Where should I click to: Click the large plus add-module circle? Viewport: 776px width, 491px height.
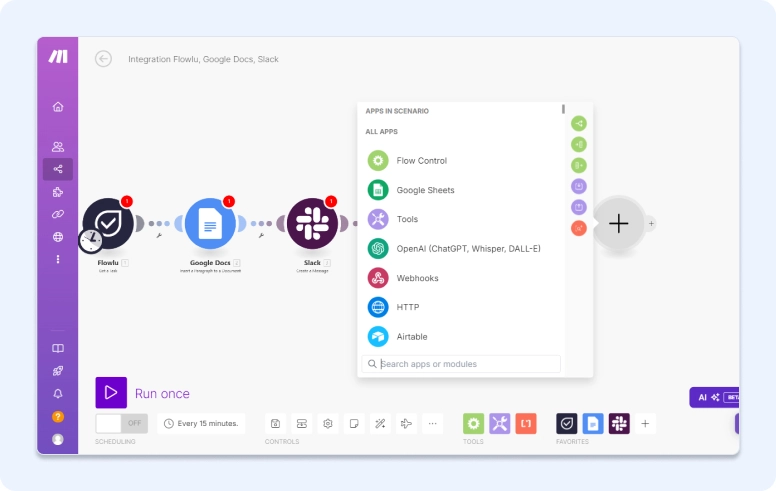click(619, 224)
